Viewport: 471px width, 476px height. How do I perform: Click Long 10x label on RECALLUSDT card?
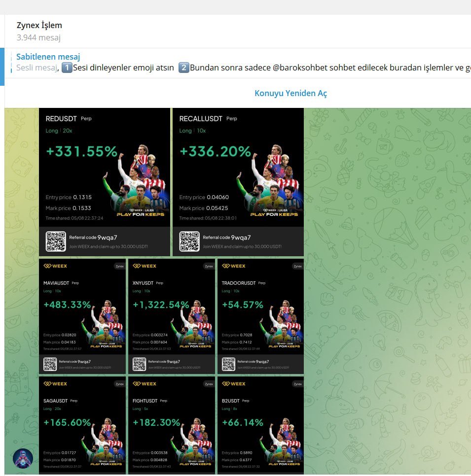[193, 131]
